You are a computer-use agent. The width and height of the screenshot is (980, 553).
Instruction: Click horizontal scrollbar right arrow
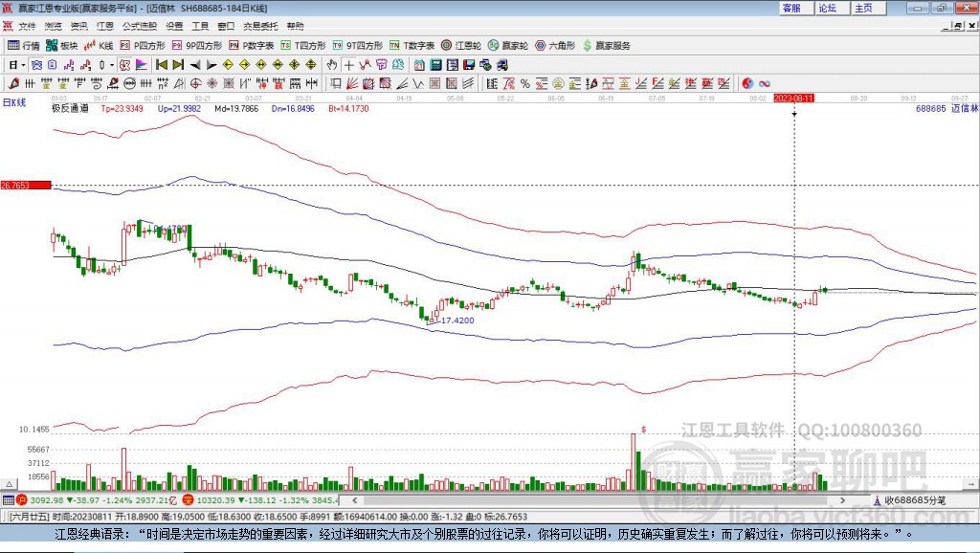842,499
